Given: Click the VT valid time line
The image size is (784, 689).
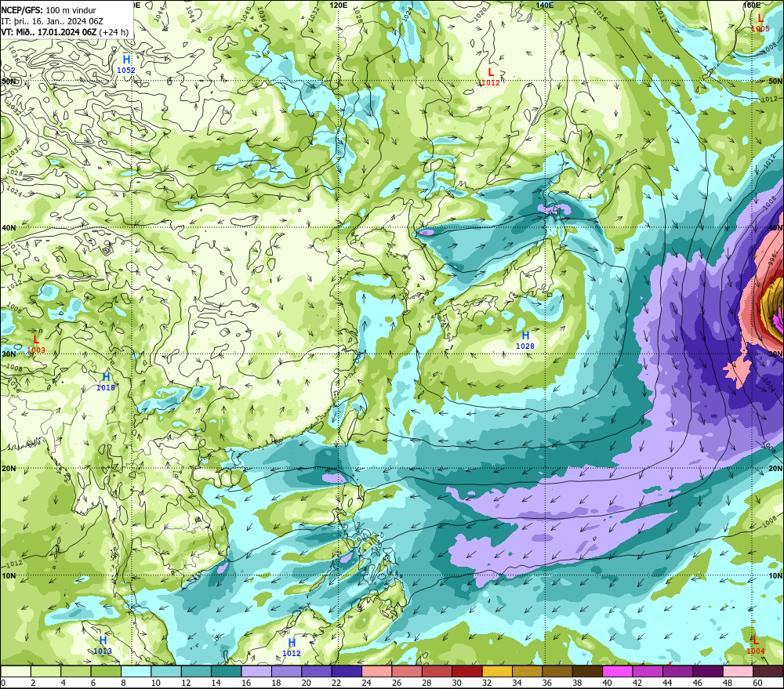Looking at the screenshot, I should (x=64, y=32).
